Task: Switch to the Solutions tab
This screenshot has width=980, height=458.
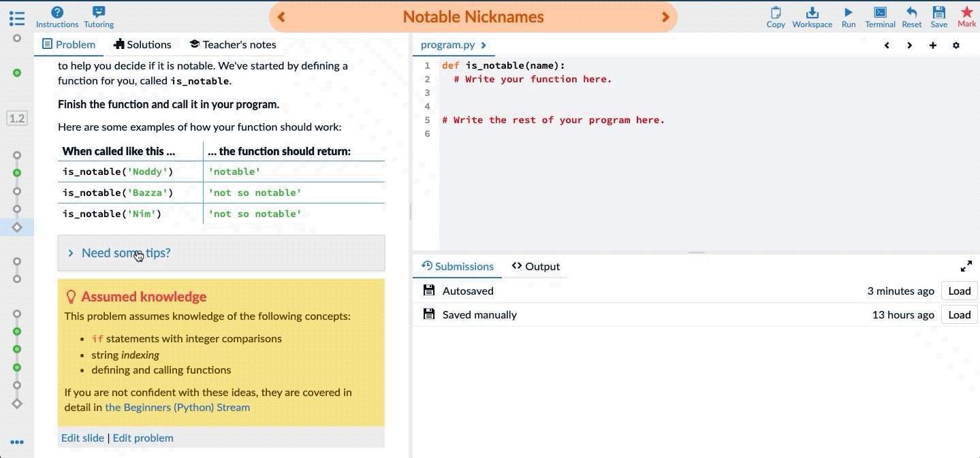Action: pyautogui.click(x=143, y=44)
